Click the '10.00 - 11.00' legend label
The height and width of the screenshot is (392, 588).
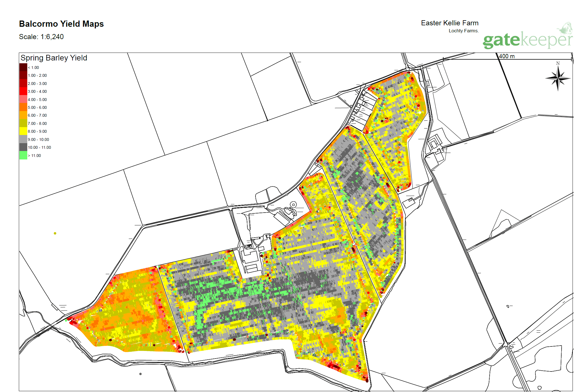point(40,147)
